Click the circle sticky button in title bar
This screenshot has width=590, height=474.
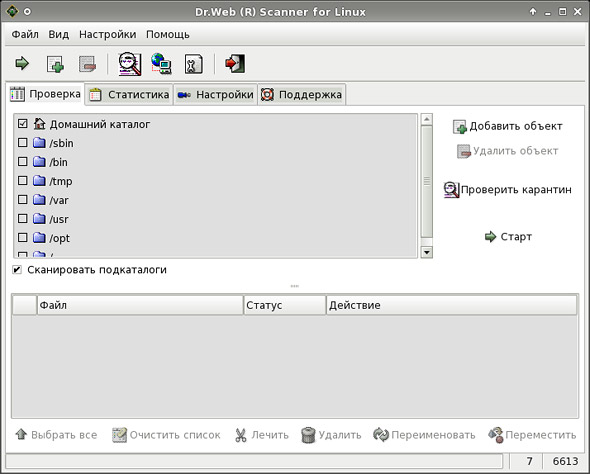click(x=27, y=12)
